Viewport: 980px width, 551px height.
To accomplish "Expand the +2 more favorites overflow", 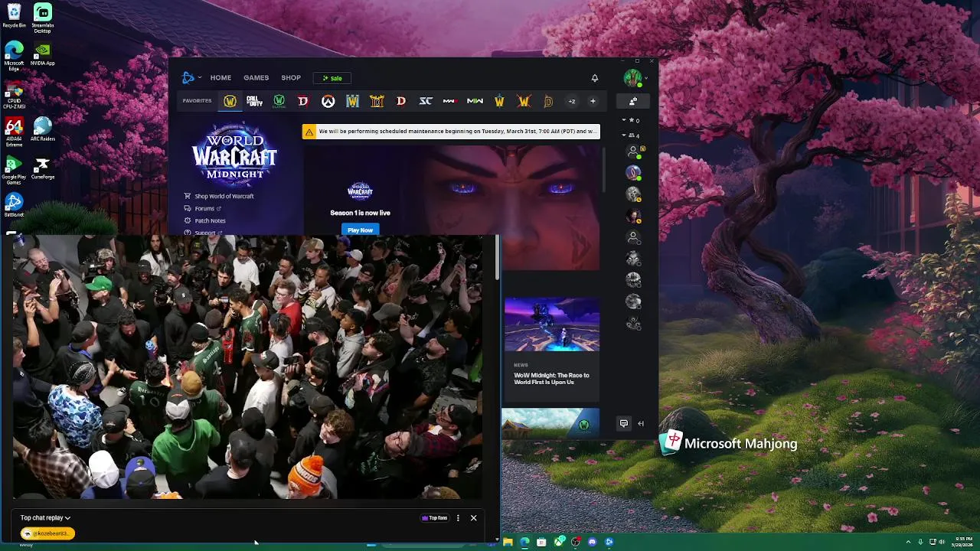I will click(x=571, y=101).
